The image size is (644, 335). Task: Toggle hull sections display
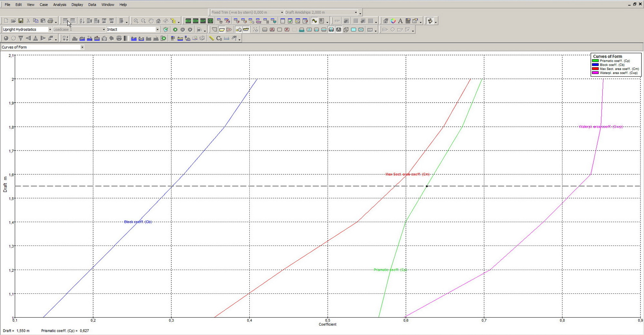click(x=214, y=30)
